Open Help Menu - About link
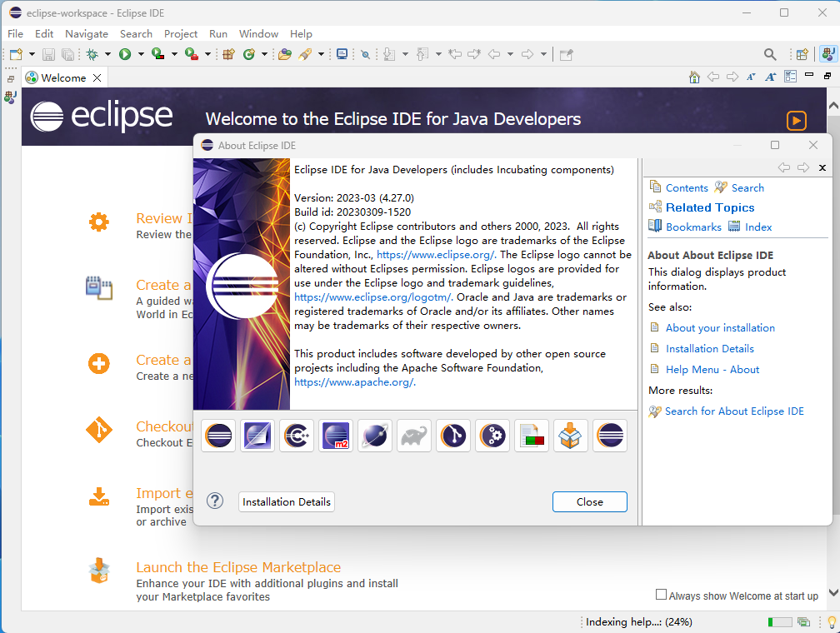 (712, 370)
